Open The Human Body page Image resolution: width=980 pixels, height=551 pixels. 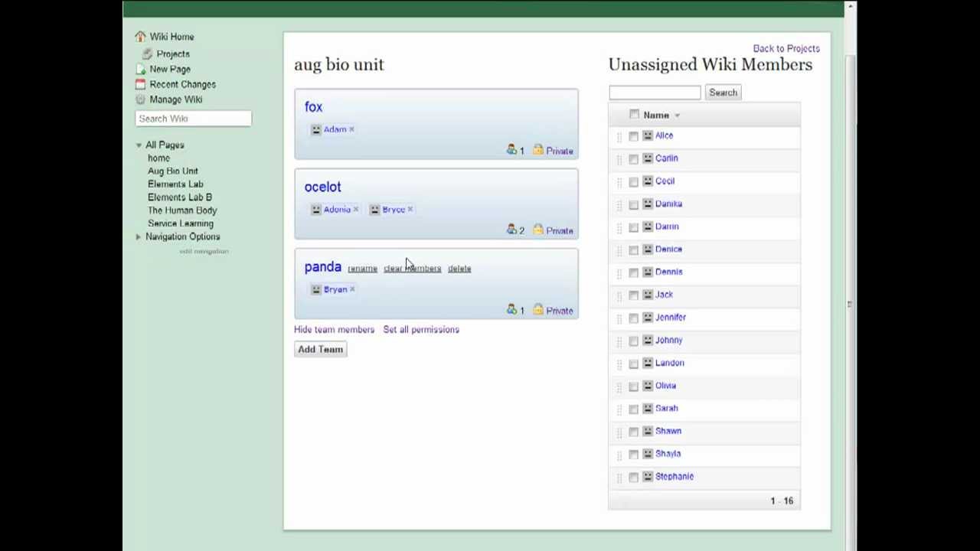182,210
